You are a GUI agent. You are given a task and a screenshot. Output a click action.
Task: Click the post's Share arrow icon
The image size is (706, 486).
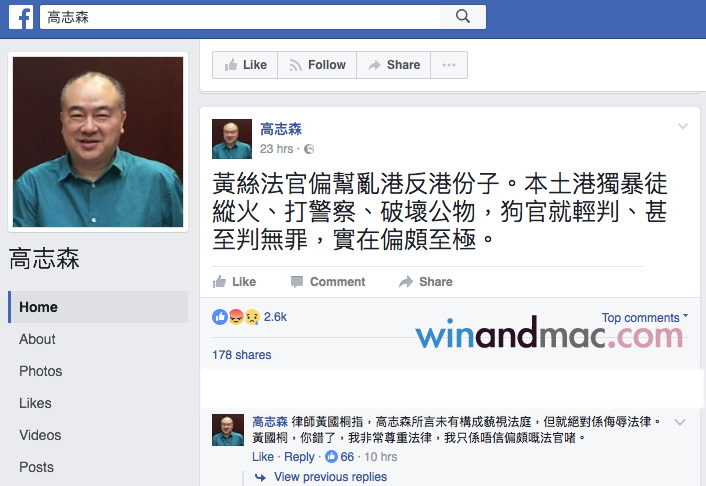pyautogui.click(x=406, y=282)
